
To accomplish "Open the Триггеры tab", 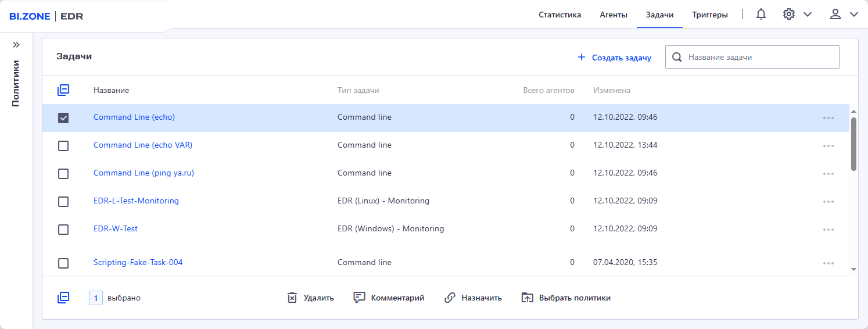I will click(709, 15).
